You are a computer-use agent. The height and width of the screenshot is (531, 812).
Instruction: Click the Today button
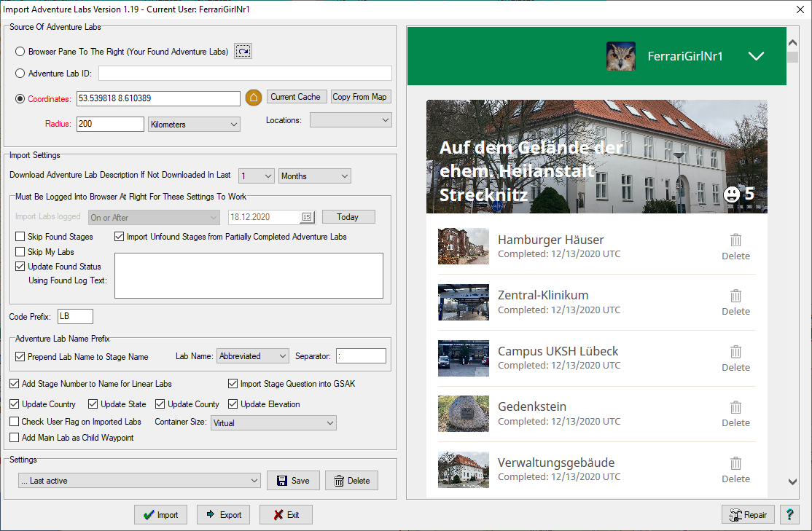pos(348,217)
